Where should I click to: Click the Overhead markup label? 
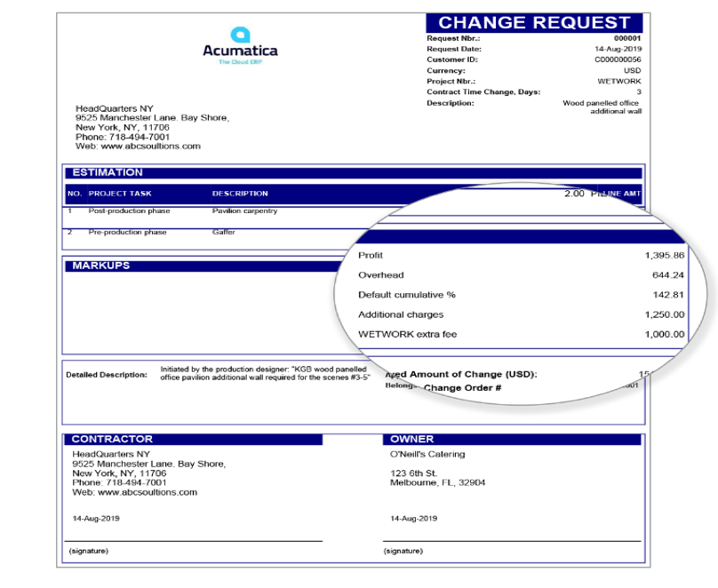point(381,275)
